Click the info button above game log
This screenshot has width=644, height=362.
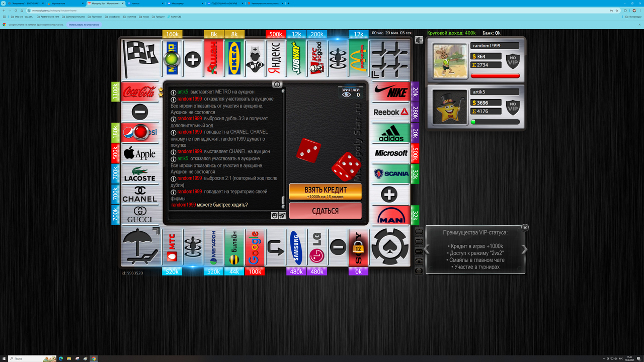[x=277, y=84]
